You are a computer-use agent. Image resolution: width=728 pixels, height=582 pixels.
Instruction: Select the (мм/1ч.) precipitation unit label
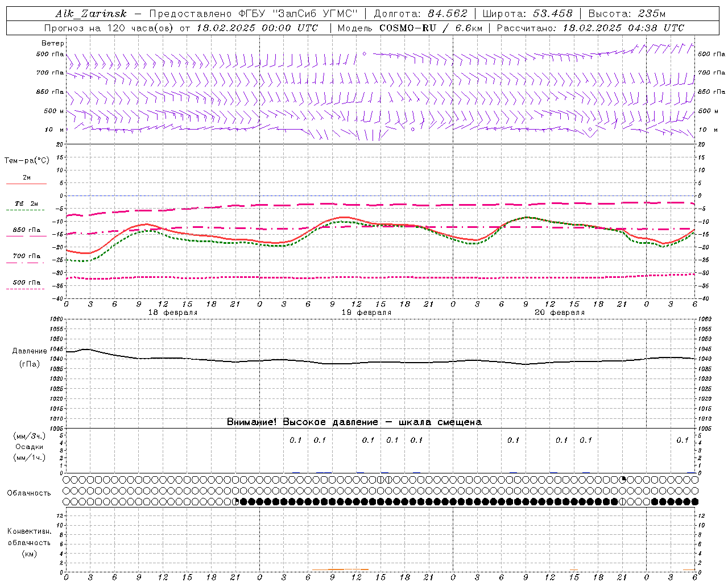(30, 458)
